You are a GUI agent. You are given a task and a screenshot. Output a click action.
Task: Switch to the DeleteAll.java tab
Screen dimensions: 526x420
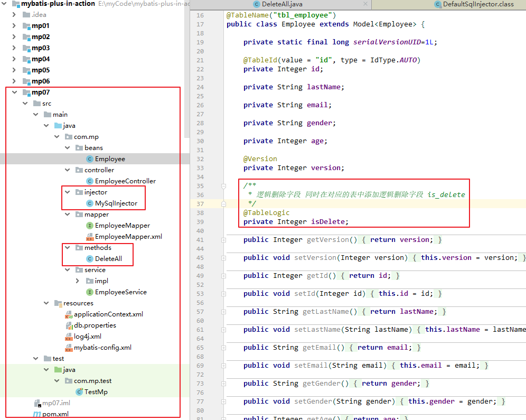(x=281, y=4)
